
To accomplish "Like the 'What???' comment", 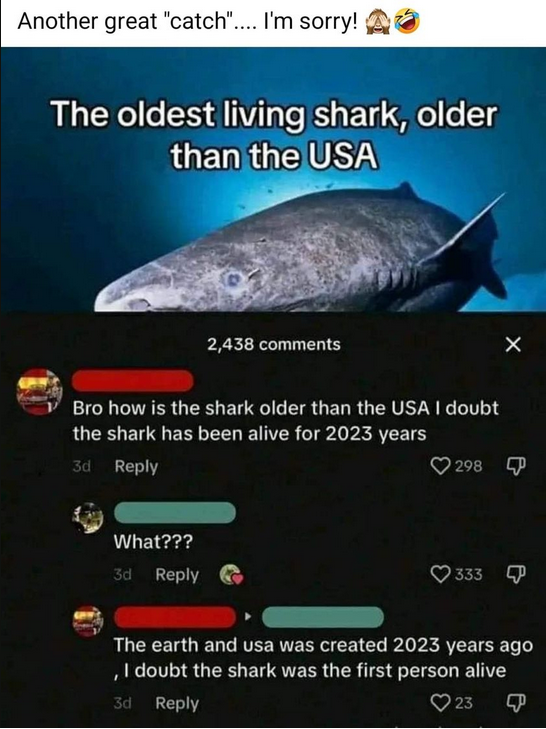I will click(x=440, y=574).
